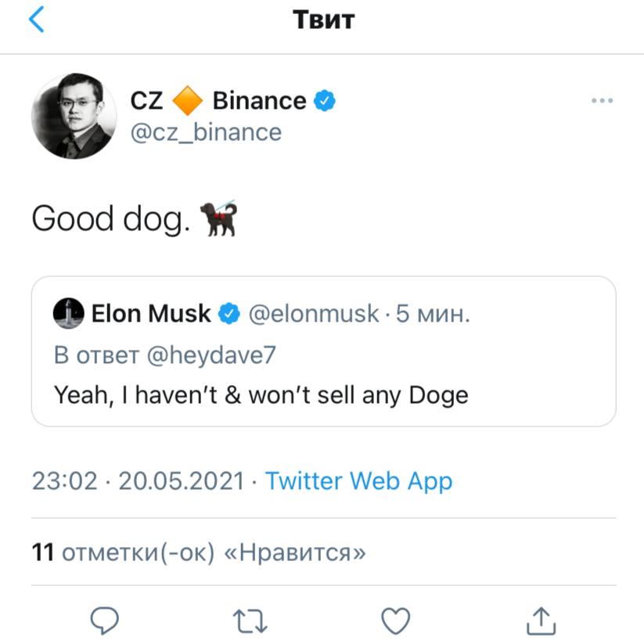Tap the CZ Binance display name

tap(218, 100)
